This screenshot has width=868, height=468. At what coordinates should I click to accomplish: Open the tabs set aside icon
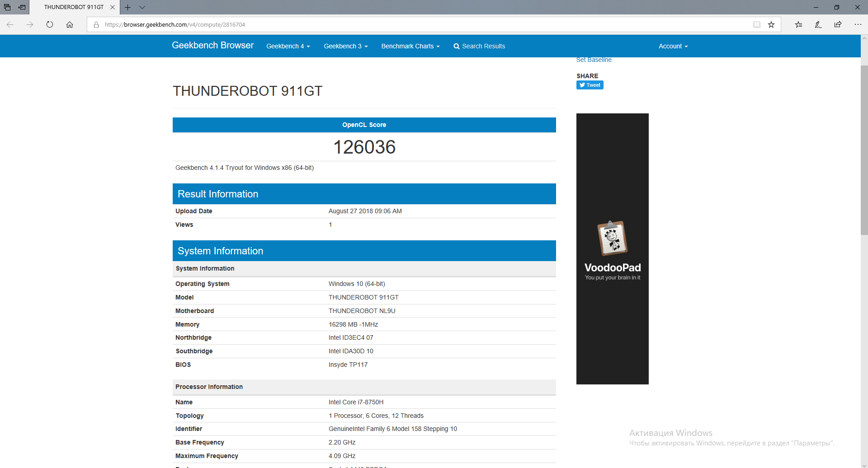click(7, 7)
